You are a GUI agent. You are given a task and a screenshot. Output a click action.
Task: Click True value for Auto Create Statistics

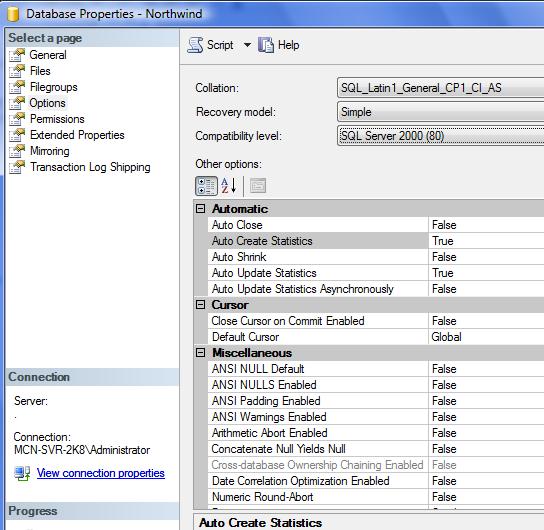pyautogui.click(x=443, y=241)
